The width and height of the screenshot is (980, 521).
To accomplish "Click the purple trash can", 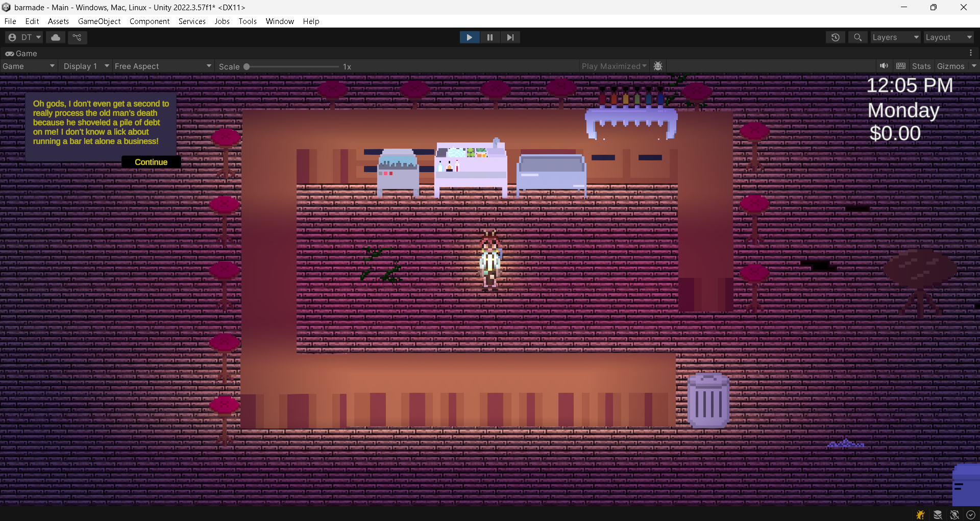I will (x=708, y=401).
